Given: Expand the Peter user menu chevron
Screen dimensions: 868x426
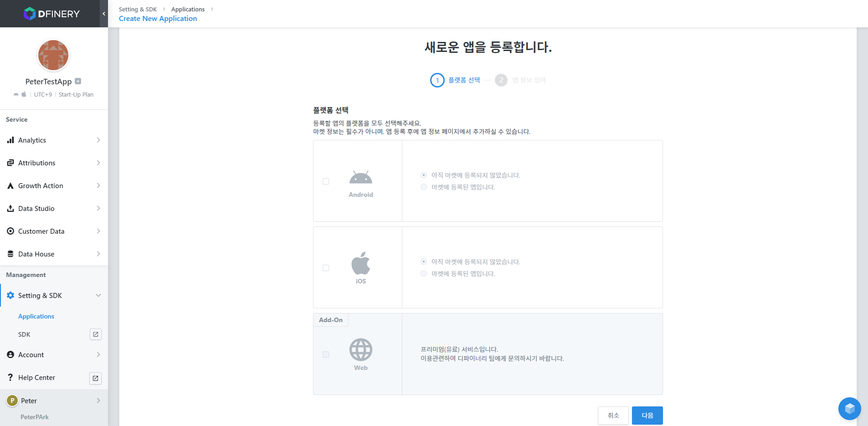Looking at the screenshot, I should click(x=98, y=400).
